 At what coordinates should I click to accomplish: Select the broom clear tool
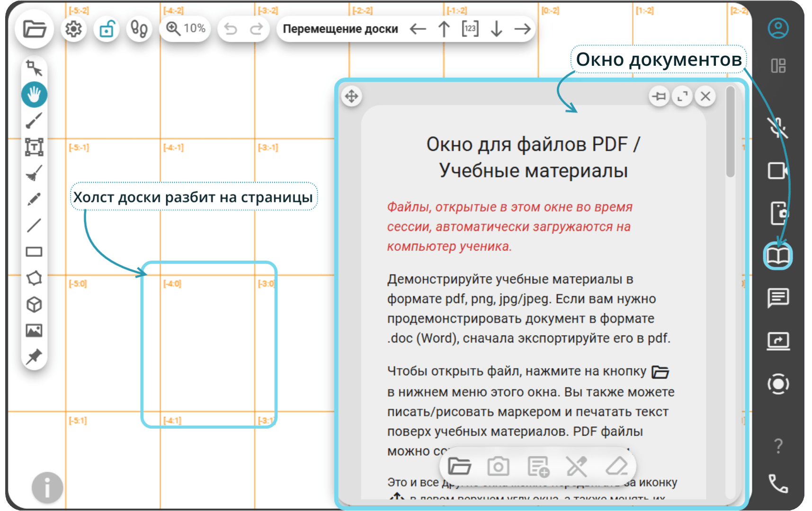pos(34,173)
